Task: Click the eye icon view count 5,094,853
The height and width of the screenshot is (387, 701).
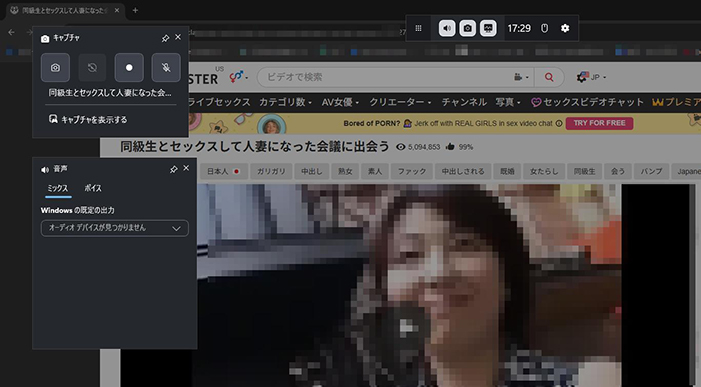Action: click(x=401, y=147)
